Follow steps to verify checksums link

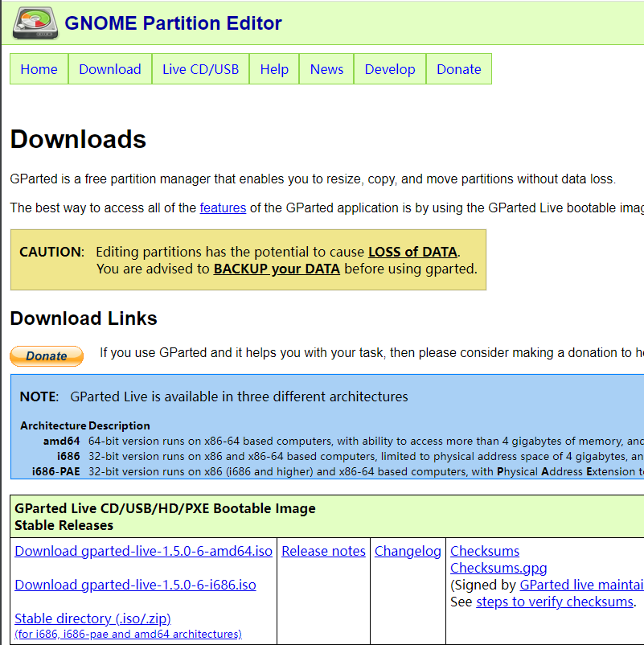[x=555, y=602]
